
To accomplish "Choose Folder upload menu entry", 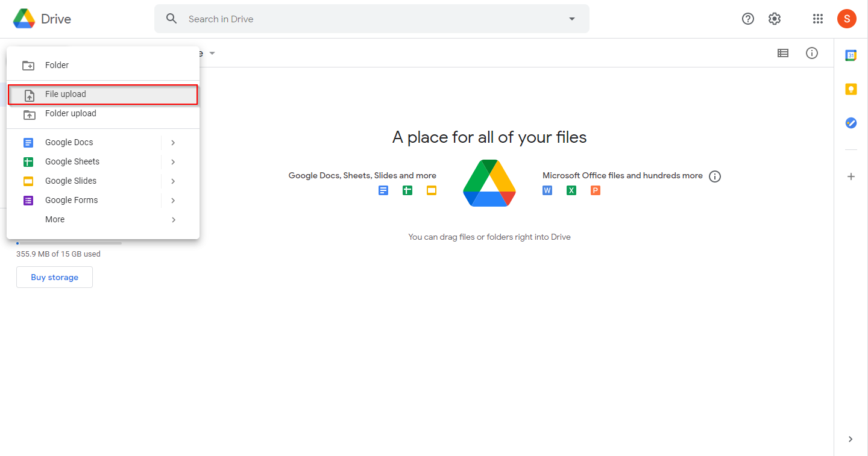I will (x=103, y=114).
